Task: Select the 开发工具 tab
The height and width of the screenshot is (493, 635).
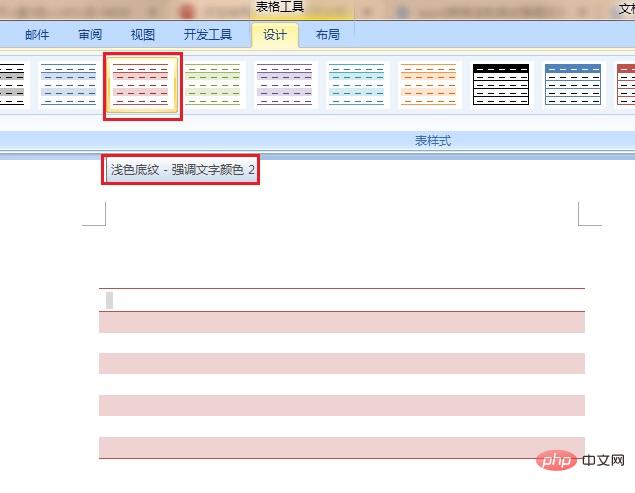Action: pos(207,34)
